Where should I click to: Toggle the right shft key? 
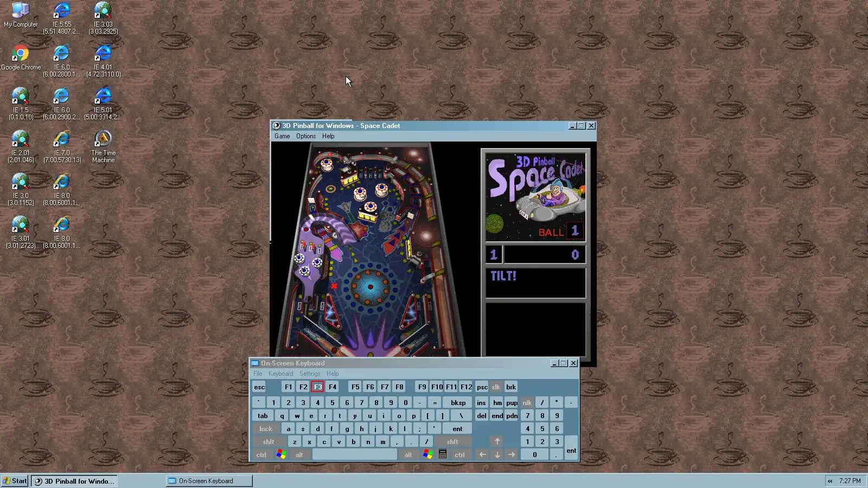tap(452, 441)
